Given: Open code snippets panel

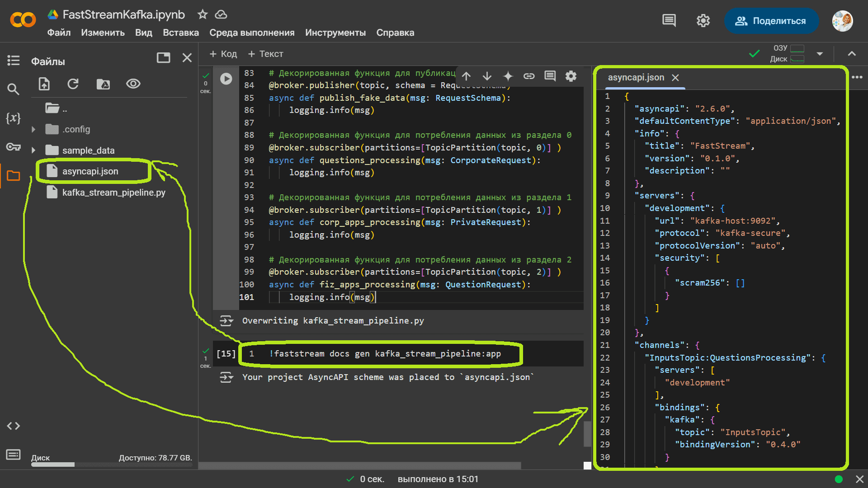Looking at the screenshot, I should [x=13, y=426].
